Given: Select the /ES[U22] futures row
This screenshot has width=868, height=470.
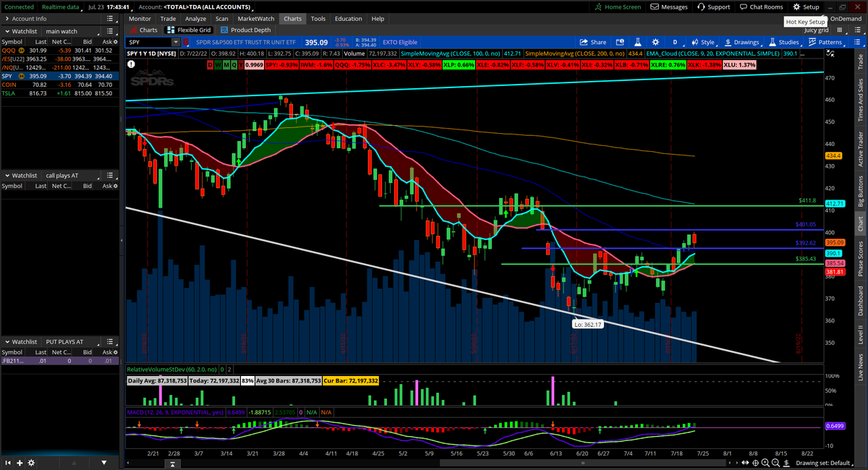Looking at the screenshot, I should pyautogui.click(x=61, y=59).
